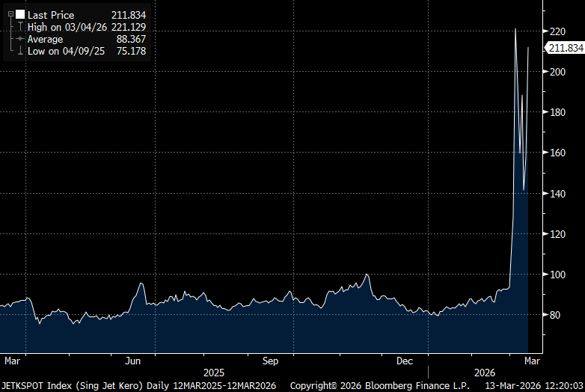Click the Average line marker icon
The width and height of the screenshot is (585, 392).
(20, 39)
